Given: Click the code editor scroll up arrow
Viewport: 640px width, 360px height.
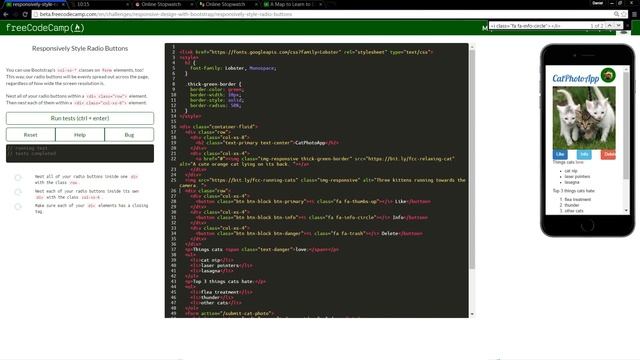Looking at the screenshot, I should click(x=472, y=47).
